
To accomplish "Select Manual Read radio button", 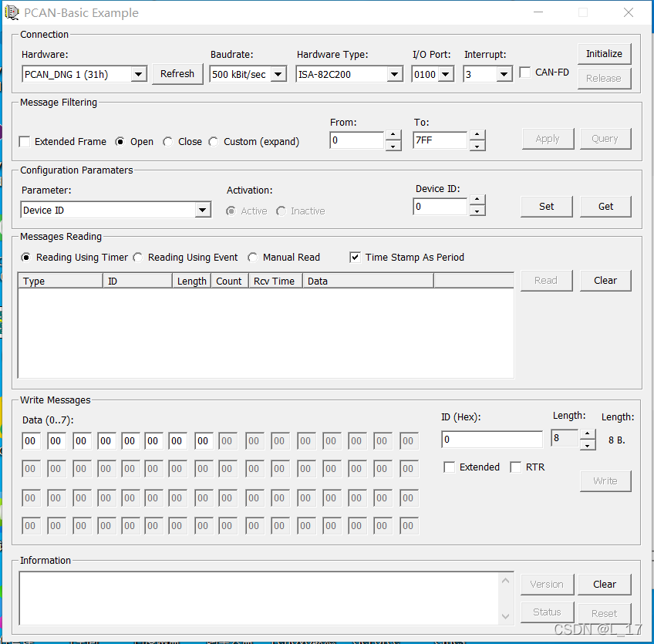I will (x=252, y=258).
